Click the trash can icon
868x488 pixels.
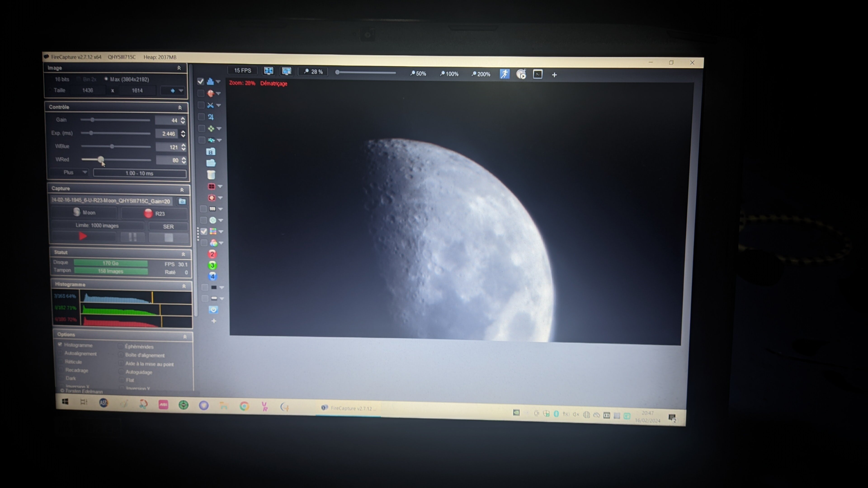coord(211,175)
